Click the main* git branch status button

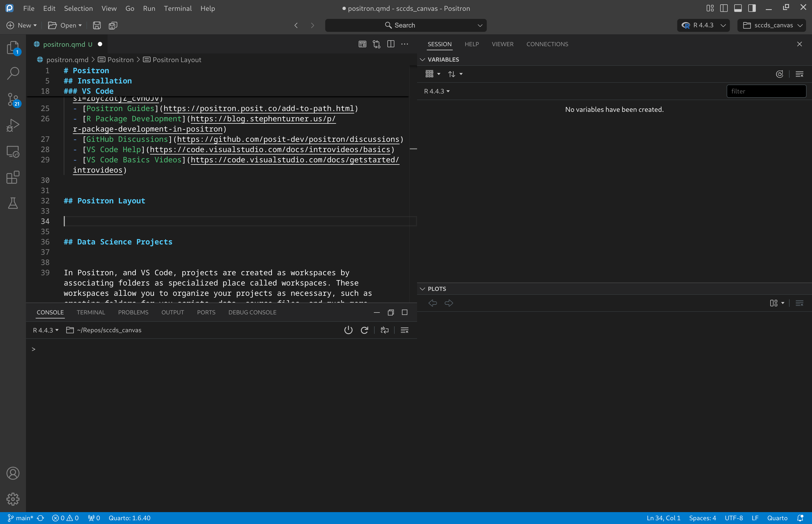tap(21, 518)
